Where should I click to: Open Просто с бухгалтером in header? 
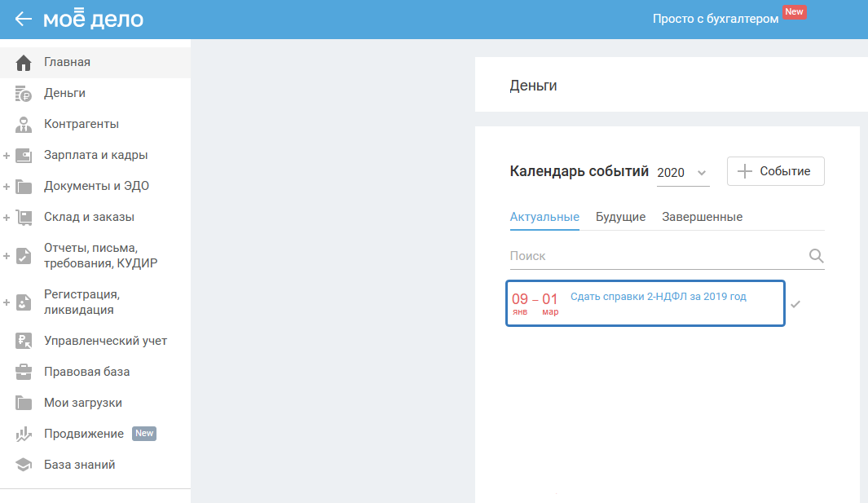[715, 19]
